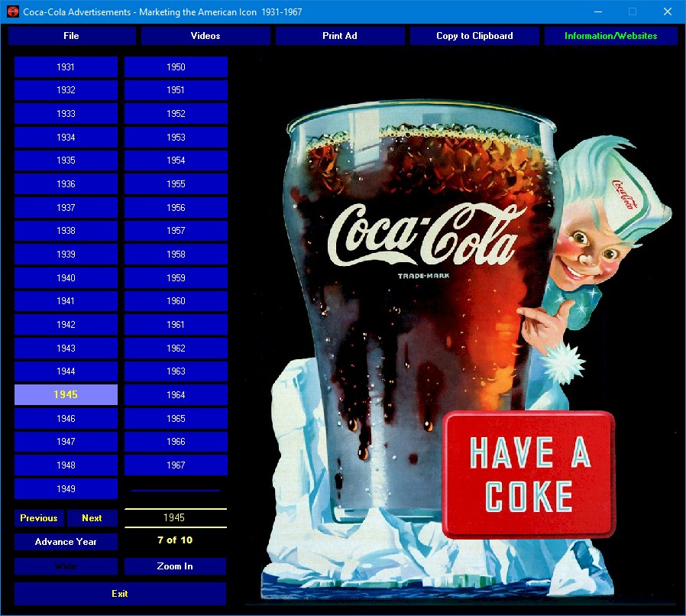686x616 pixels.
Task: Exit the application with Exit button
Action: click(120, 594)
